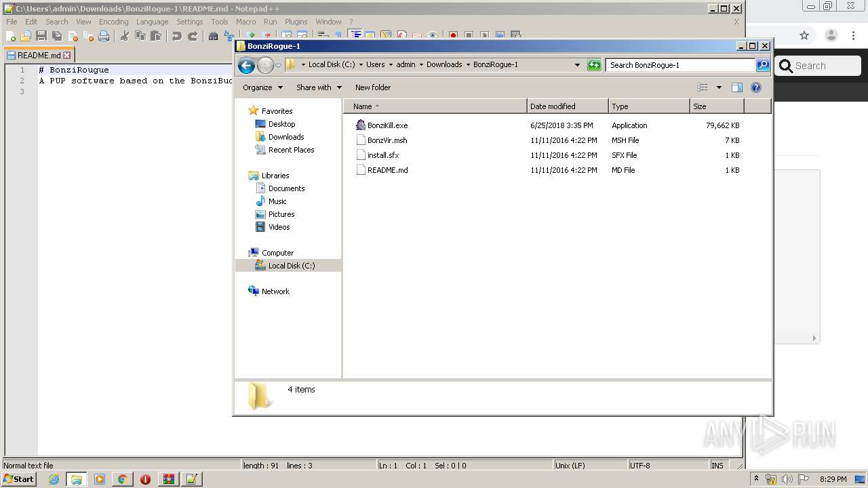Select BonziKill.exe in file list

point(387,125)
